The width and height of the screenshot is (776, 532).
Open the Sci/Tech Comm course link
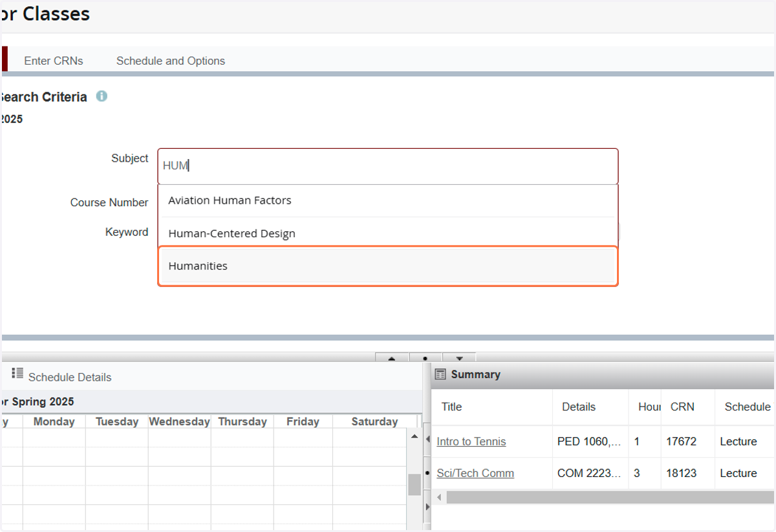(x=475, y=473)
